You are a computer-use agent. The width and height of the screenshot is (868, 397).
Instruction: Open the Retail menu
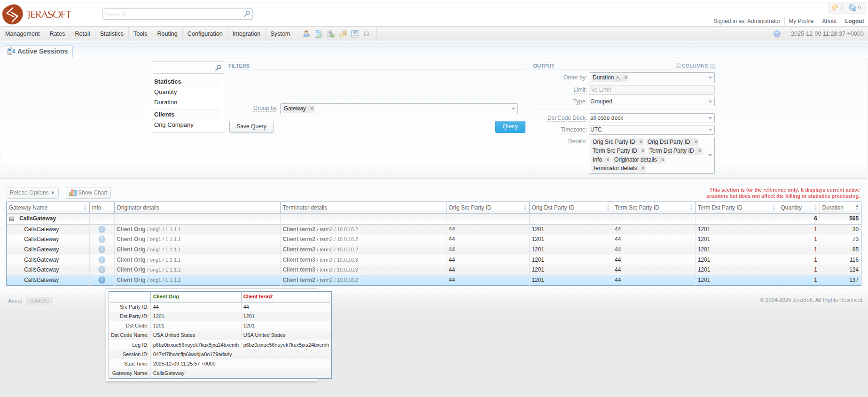point(82,34)
